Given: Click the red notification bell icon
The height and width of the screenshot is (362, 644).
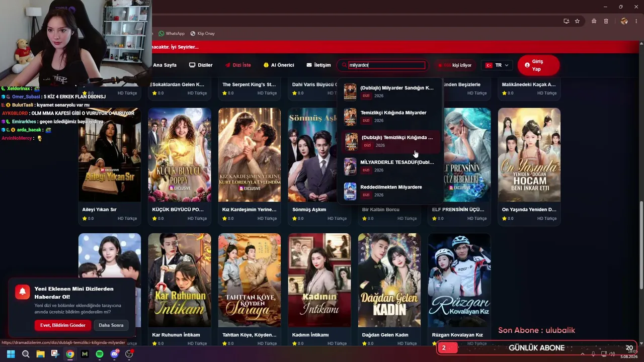Looking at the screenshot, I should coord(23,292).
